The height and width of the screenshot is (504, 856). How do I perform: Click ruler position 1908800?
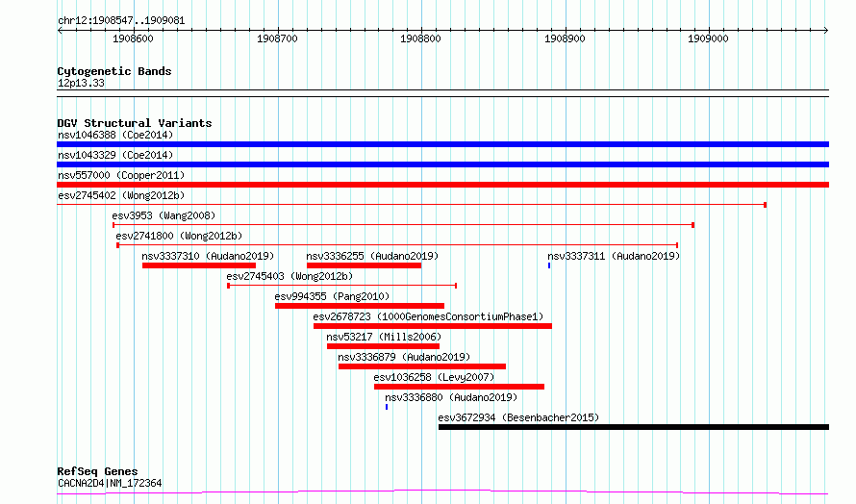pyautogui.click(x=420, y=38)
